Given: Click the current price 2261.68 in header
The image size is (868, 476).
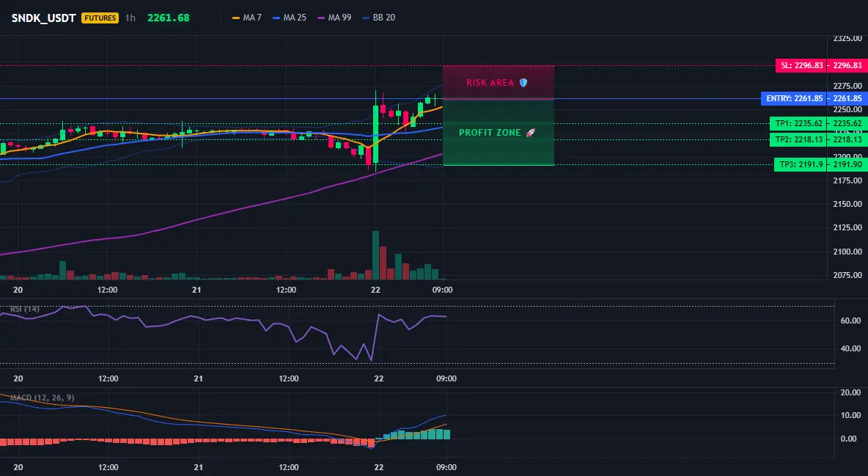Looking at the screenshot, I should tap(169, 18).
